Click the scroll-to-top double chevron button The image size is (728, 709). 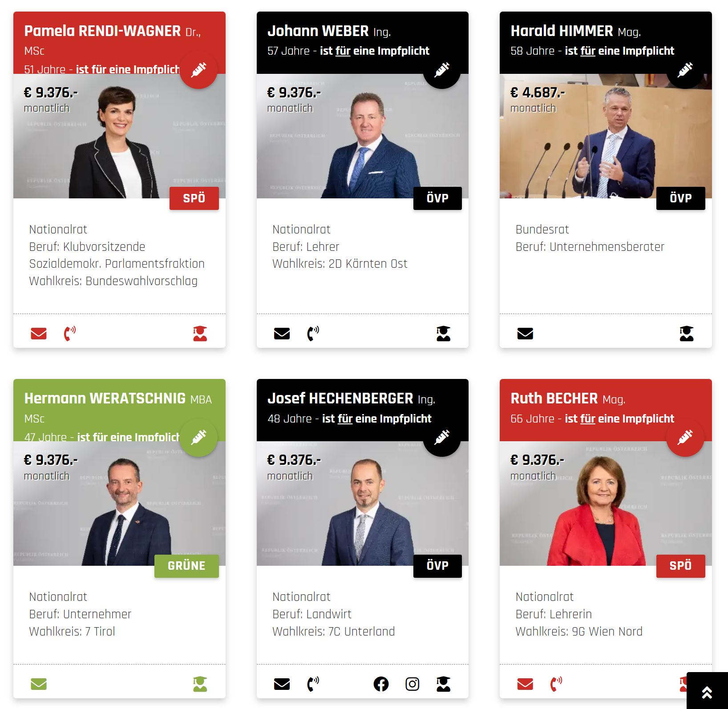click(707, 691)
